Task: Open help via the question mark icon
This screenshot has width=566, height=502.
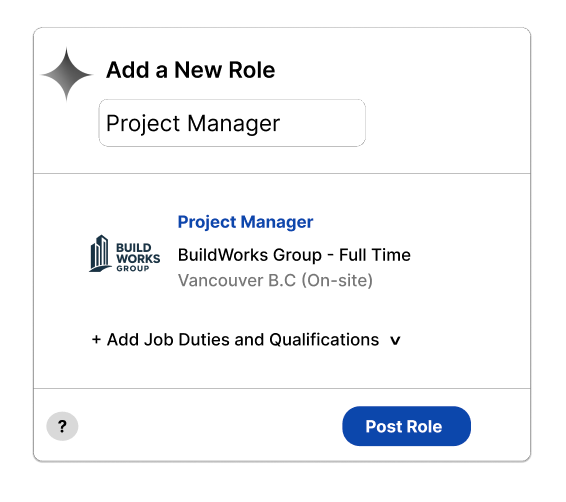Action: (x=62, y=426)
